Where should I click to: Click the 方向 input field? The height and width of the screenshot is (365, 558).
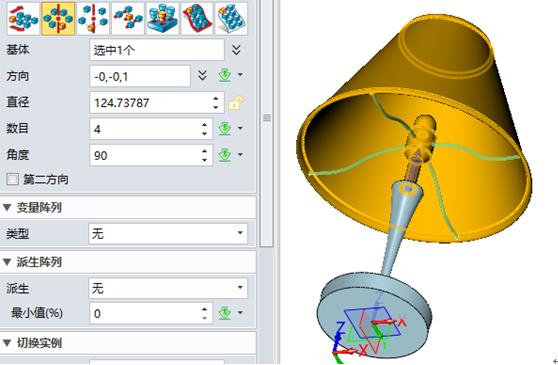click(x=140, y=76)
